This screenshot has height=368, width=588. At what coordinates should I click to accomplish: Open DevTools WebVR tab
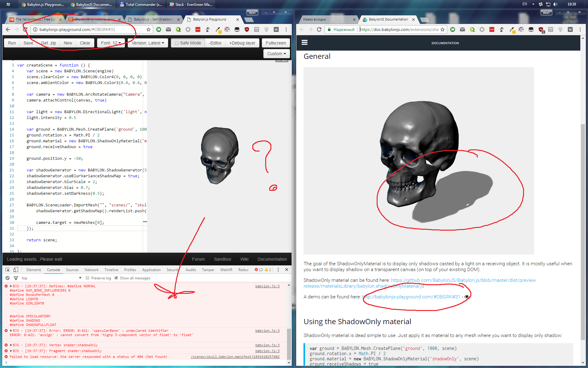pyautogui.click(x=226, y=270)
